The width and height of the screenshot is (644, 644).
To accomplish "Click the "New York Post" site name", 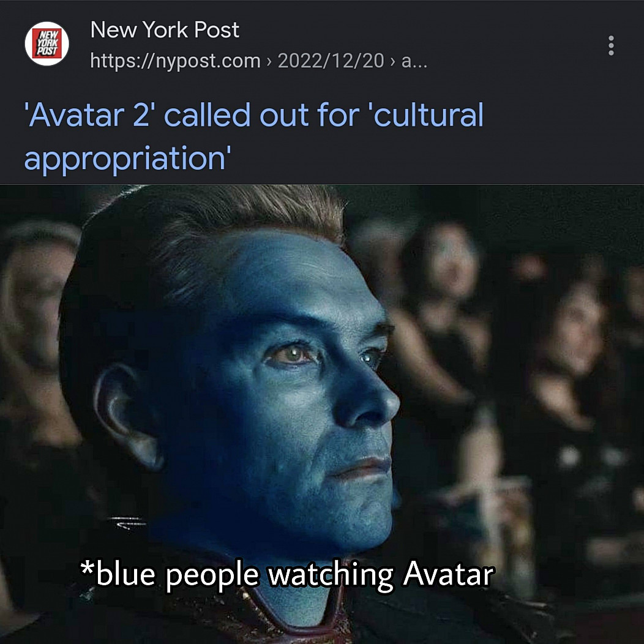I will click(x=164, y=30).
